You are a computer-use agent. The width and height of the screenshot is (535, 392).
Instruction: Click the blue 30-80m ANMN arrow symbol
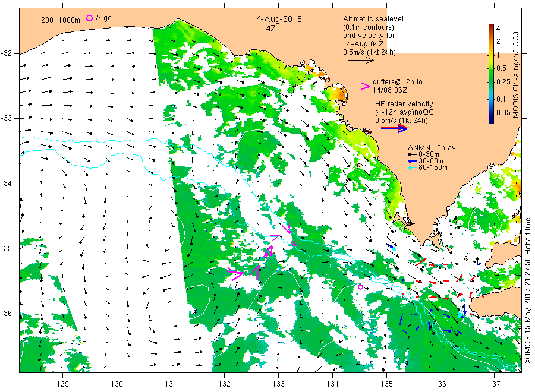pos(413,161)
